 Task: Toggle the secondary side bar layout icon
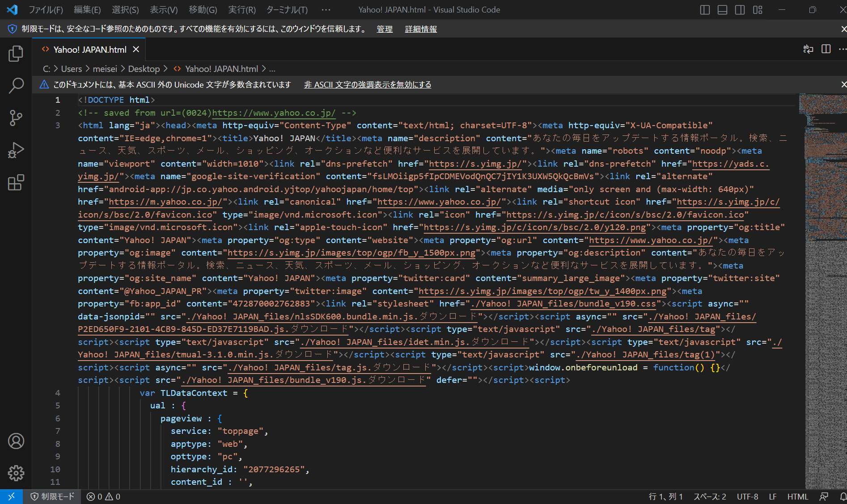[740, 10]
